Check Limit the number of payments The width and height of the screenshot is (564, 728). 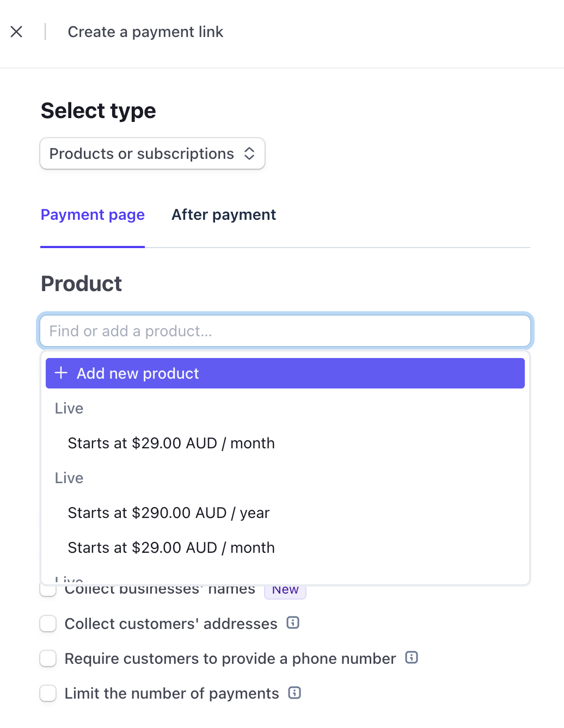48,693
